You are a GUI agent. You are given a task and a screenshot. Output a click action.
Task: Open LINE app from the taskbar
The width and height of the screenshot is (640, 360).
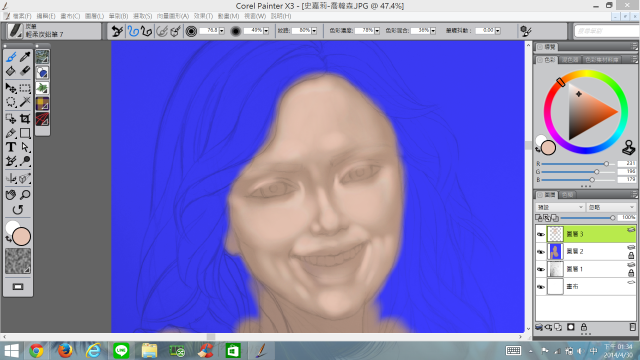(x=121, y=351)
